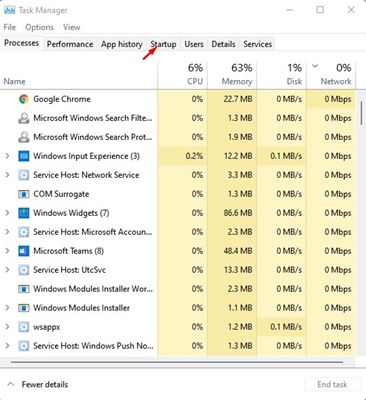The height and width of the screenshot is (400, 366).
Task: Click Google Chrome 22.7 MB memory value
Action: (238, 99)
